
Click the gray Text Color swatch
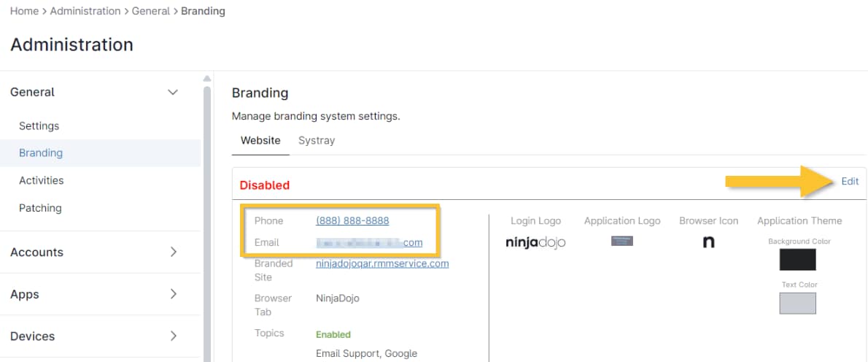pyautogui.click(x=797, y=303)
